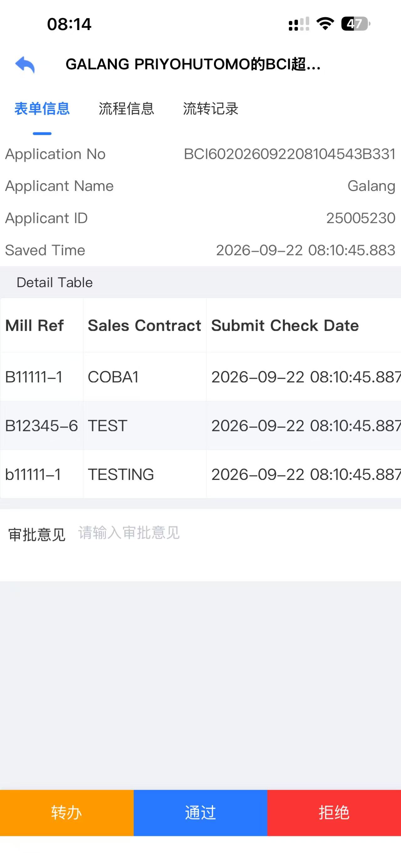This screenshot has width=401, height=868.
Task: Tap the Detail Table section header
Action: 55,282
